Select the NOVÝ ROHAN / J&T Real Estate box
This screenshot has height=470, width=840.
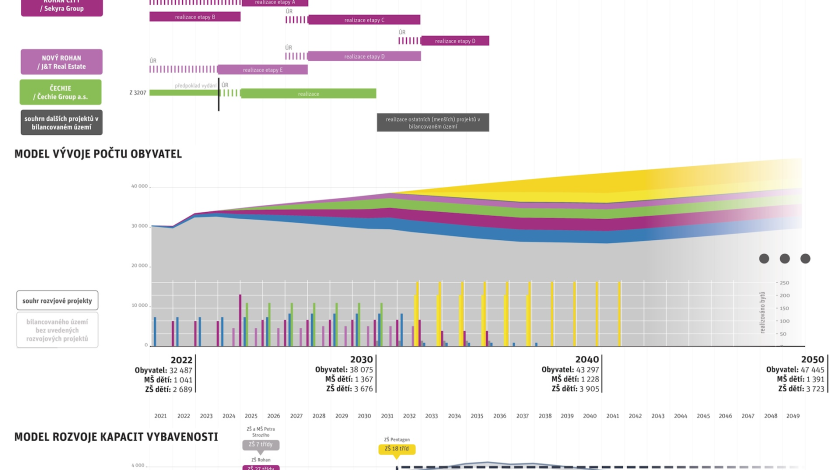pyautogui.click(x=62, y=62)
